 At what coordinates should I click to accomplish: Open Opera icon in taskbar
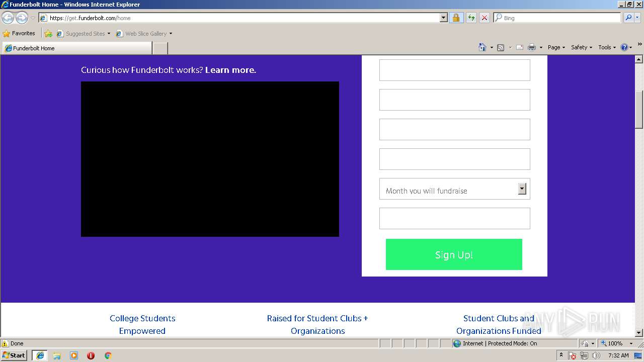(91, 355)
